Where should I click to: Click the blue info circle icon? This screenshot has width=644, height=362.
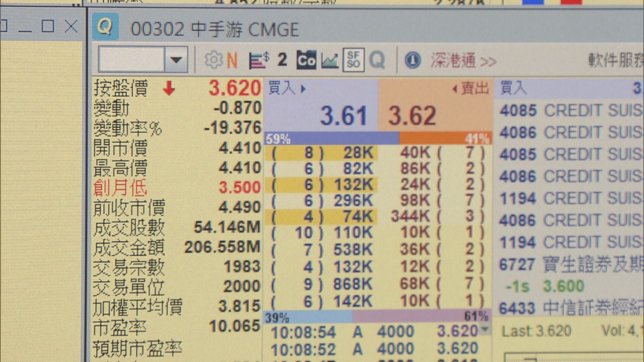(413, 60)
